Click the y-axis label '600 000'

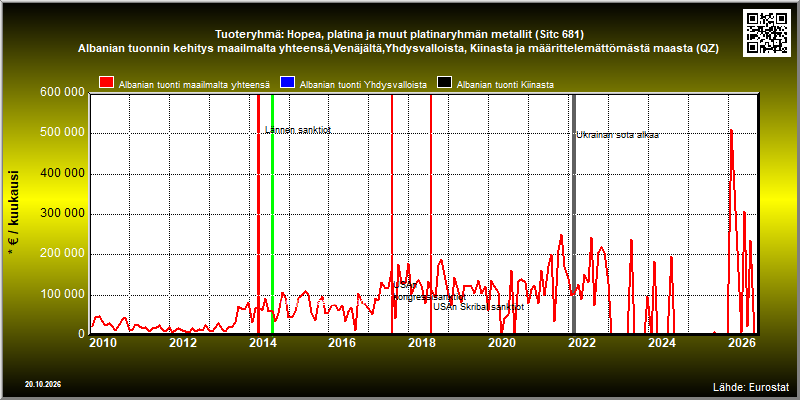(62, 93)
